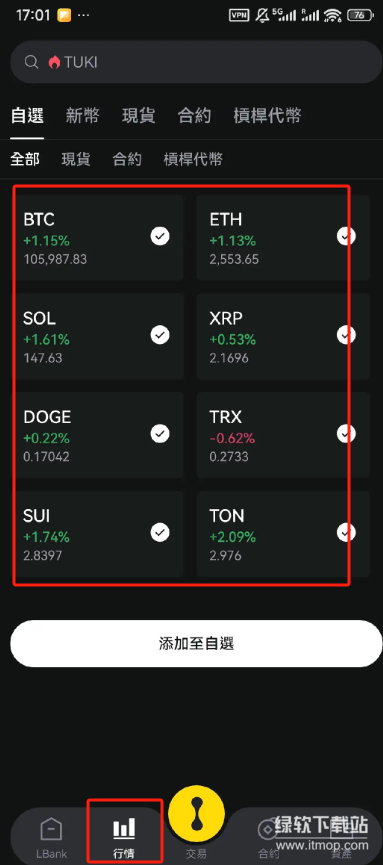383x865 pixels.
Task: Focus the TUKI search field
Action: [x=196, y=62]
